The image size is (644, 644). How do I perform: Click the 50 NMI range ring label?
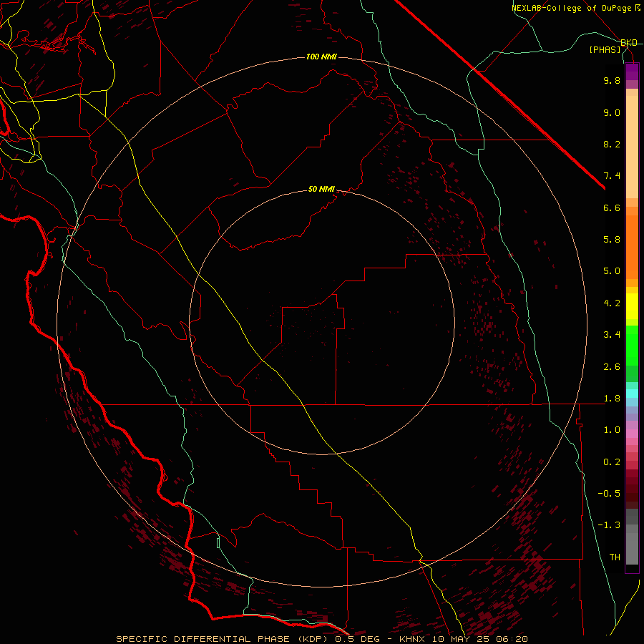[x=321, y=189]
